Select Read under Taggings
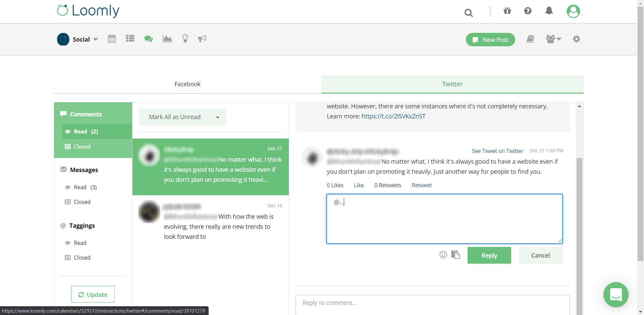The height and width of the screenshot is (315, 644). coord(80,243)
